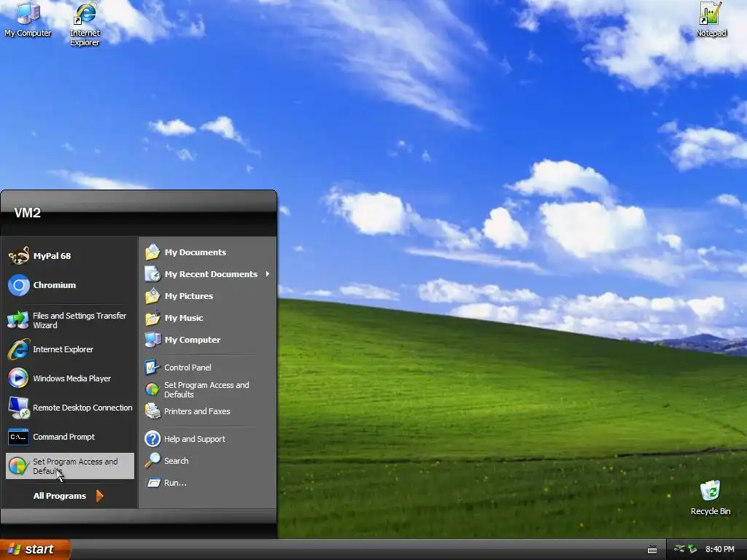
Task: Click the MyPal 68 label
Action: [x=52, y=256]
